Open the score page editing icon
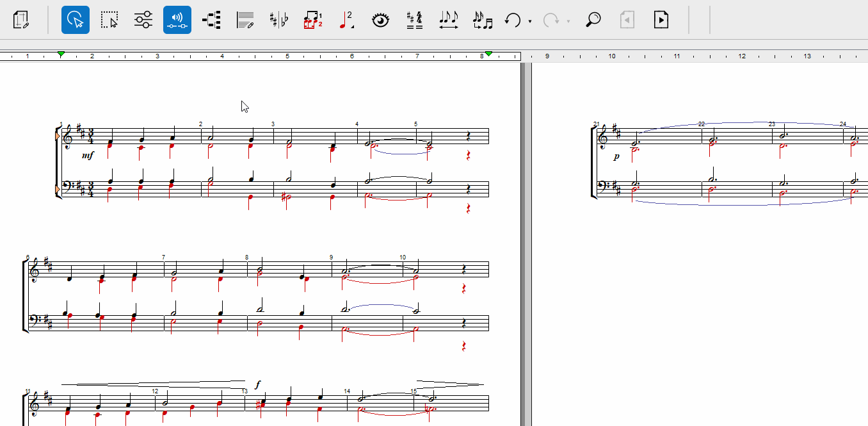Image resolution: width=868 pixels, height=426 pixels. point(22,20)
